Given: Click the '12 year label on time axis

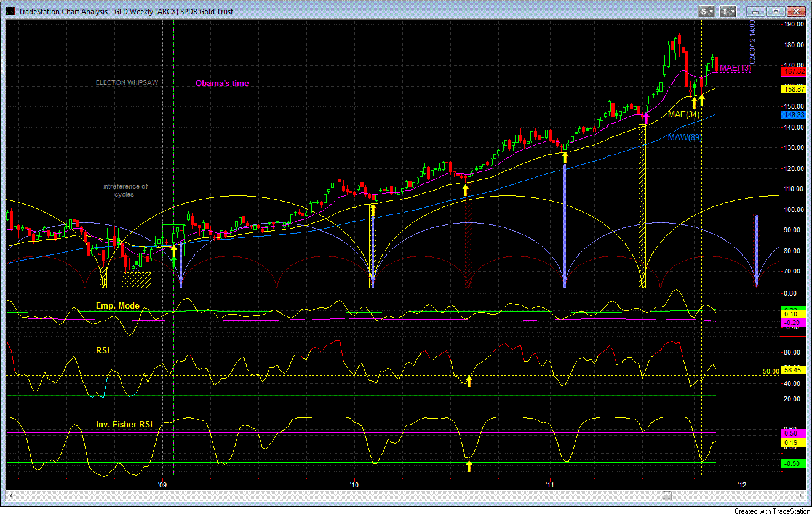Looking at the screenshot, I should click(742, 484).
